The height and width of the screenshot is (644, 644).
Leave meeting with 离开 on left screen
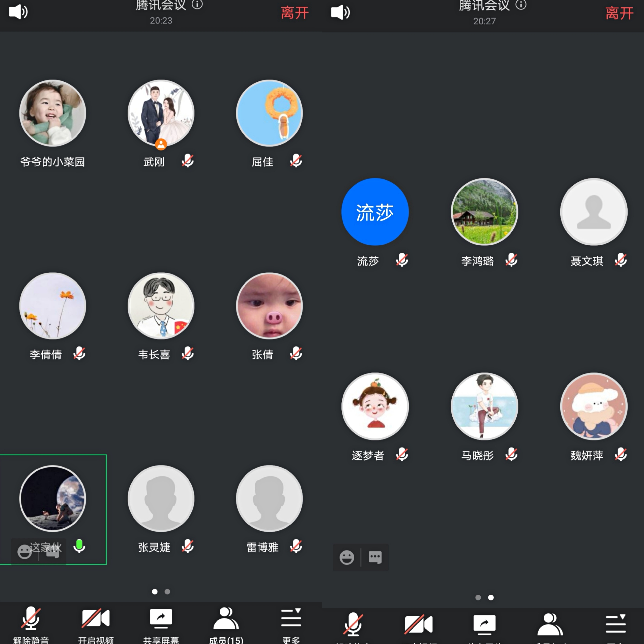pyautogui.click(x=295, y=13)
